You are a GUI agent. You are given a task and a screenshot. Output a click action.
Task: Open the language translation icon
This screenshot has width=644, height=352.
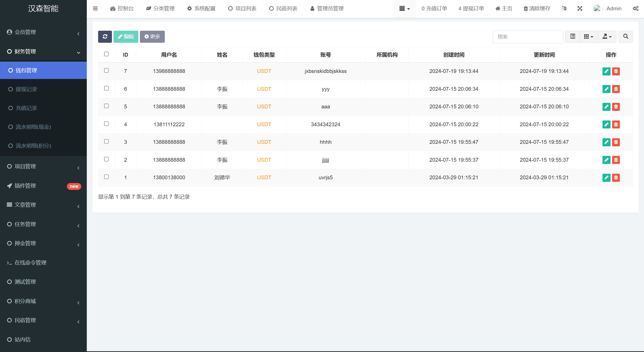pyautogui.click(x=564, y=9)
